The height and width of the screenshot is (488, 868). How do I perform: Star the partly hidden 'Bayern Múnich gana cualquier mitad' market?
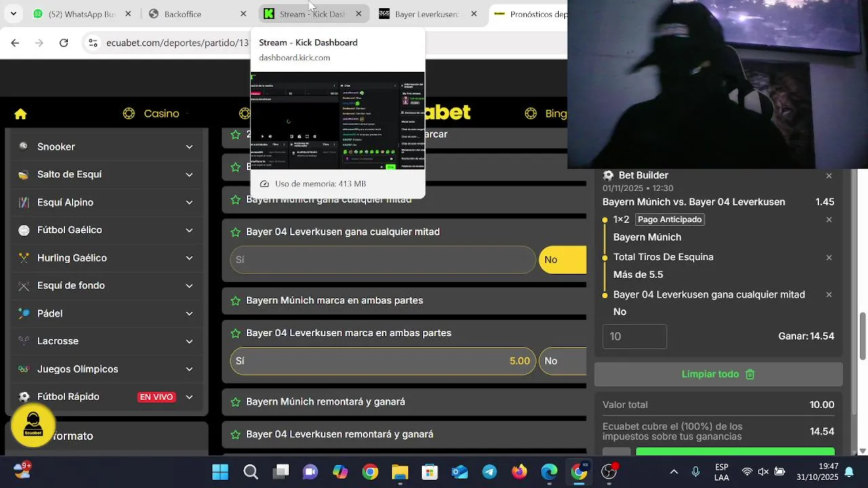235,199
